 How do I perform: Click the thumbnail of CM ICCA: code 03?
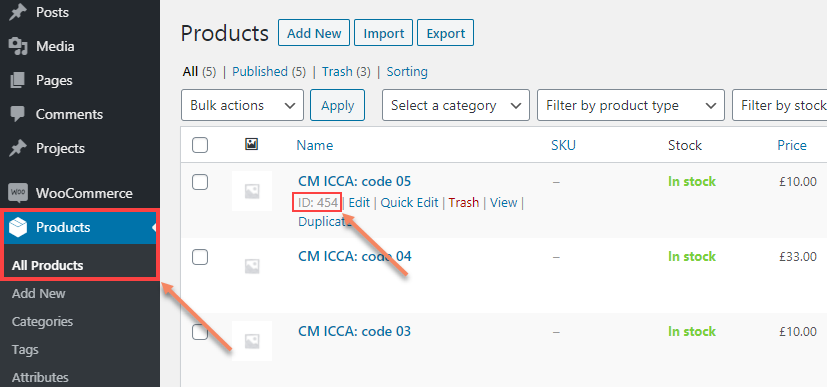click(252, 341)
